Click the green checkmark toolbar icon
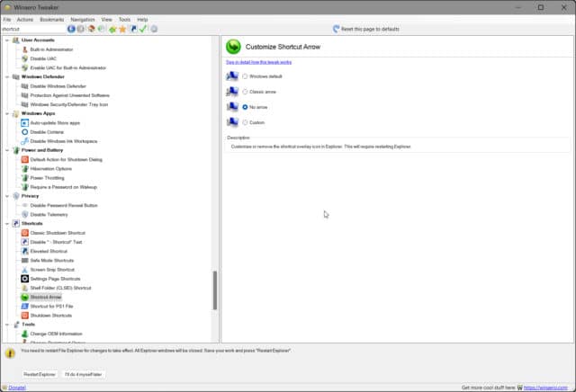 [x=143, y=29]
